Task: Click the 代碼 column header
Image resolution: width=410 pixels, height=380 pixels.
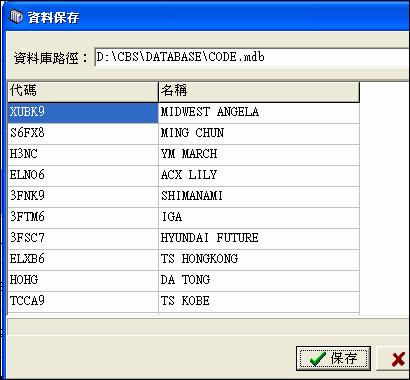Action: click(83, 92)
